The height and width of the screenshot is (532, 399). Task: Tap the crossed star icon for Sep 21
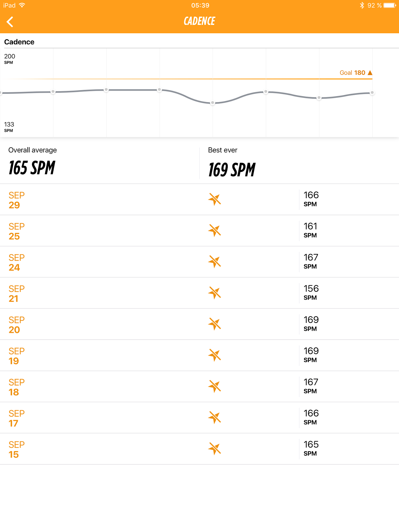click(214, 293)
